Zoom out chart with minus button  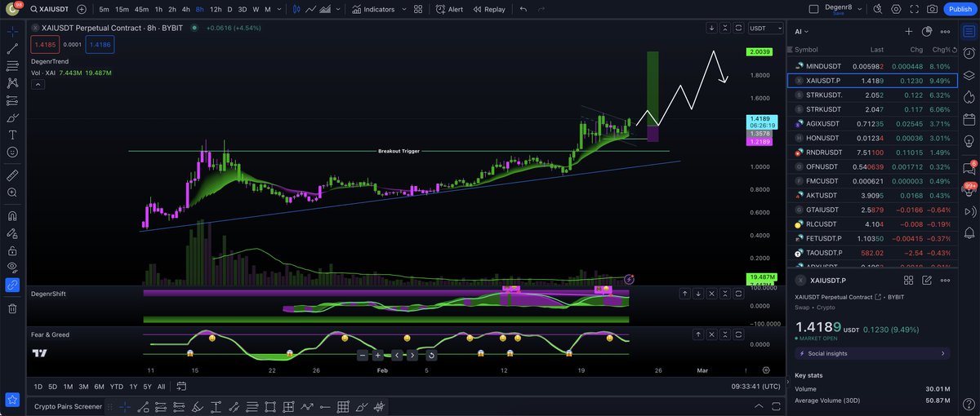[363, 355]
